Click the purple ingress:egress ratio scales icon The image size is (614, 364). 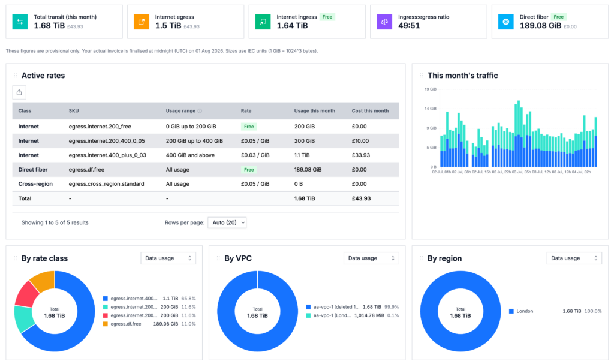click(x=384, y=22)
